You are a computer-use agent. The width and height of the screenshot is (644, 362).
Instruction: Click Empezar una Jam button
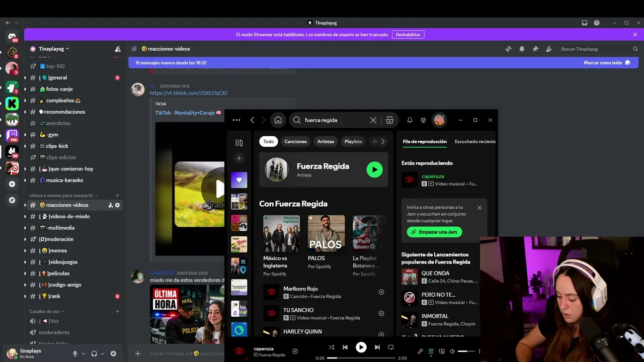click(435, 232)
